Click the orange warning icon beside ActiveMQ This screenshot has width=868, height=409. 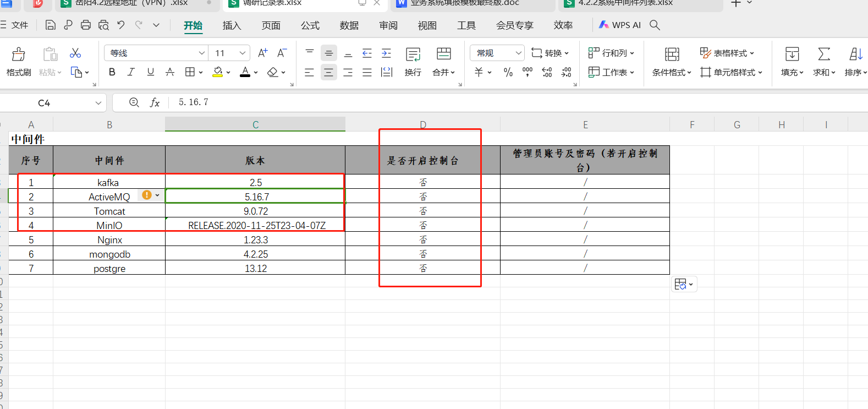pyautogui.click(x=147, y=195)
